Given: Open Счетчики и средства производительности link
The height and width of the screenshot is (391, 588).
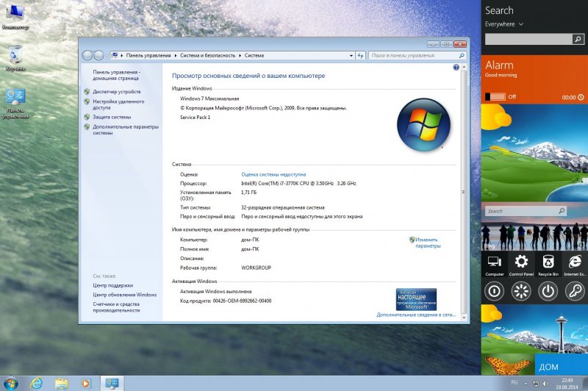Looking at the screenshot, I should (x=116, y=307).
